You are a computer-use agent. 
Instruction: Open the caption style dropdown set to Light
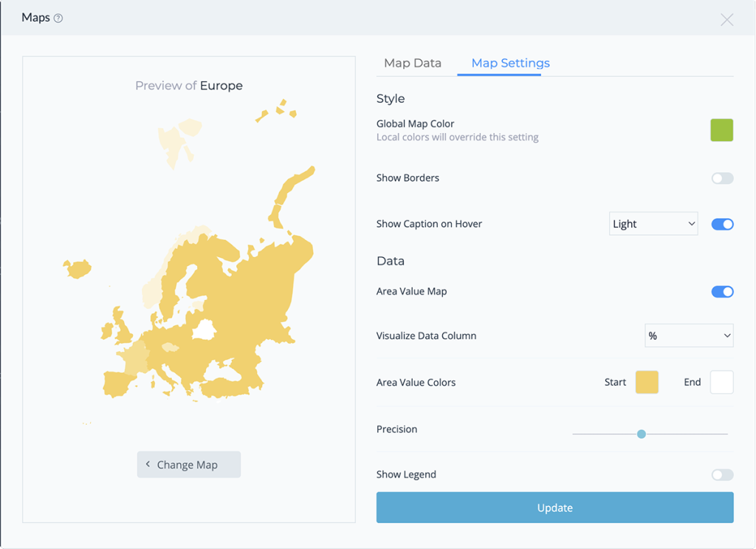click(x=653, y=224)
